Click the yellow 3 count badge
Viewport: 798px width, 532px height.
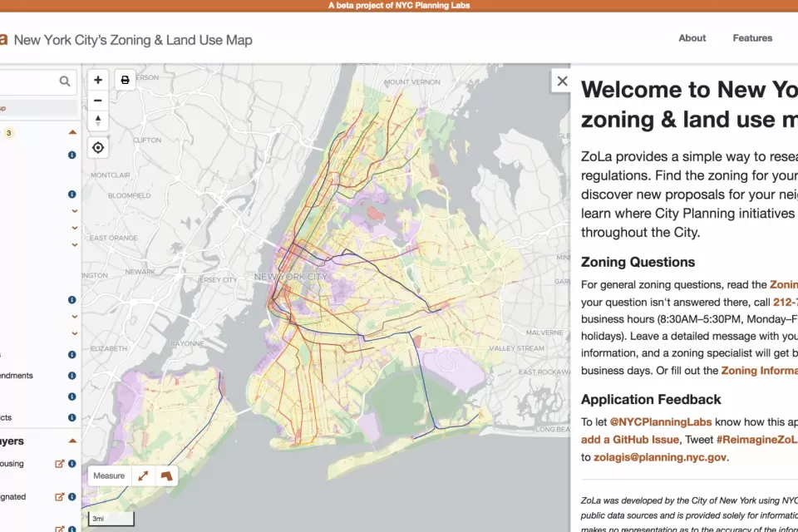(8, 133)
